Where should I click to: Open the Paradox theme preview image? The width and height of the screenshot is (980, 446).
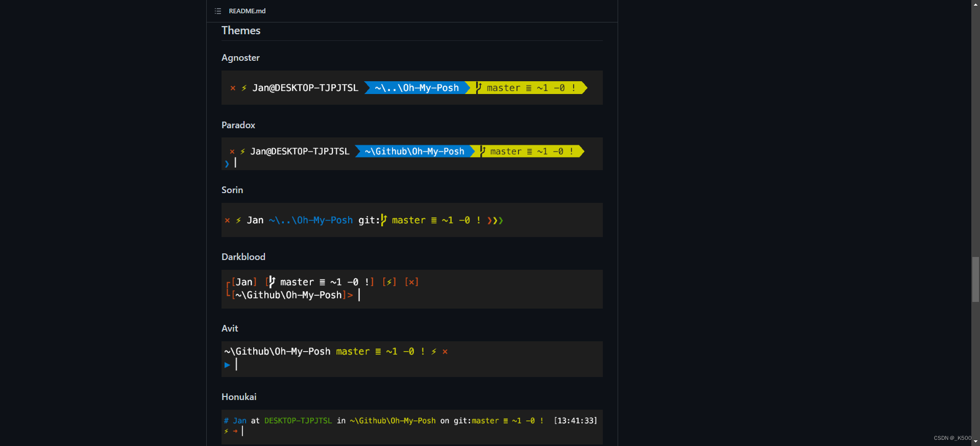412,154
